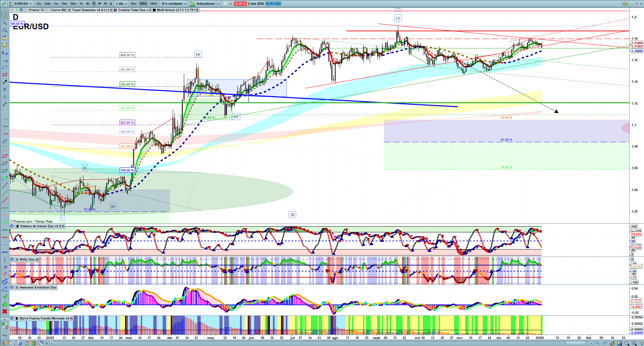Pick the arrow drawing tool

[5, 82]
